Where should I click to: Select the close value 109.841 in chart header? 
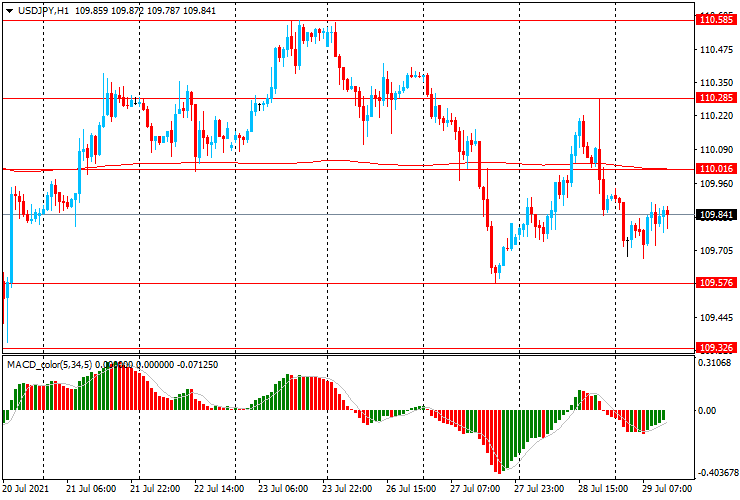[199, 10]
